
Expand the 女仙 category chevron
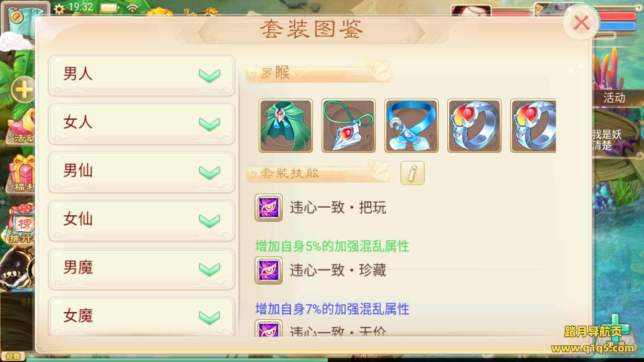(209, 220)
